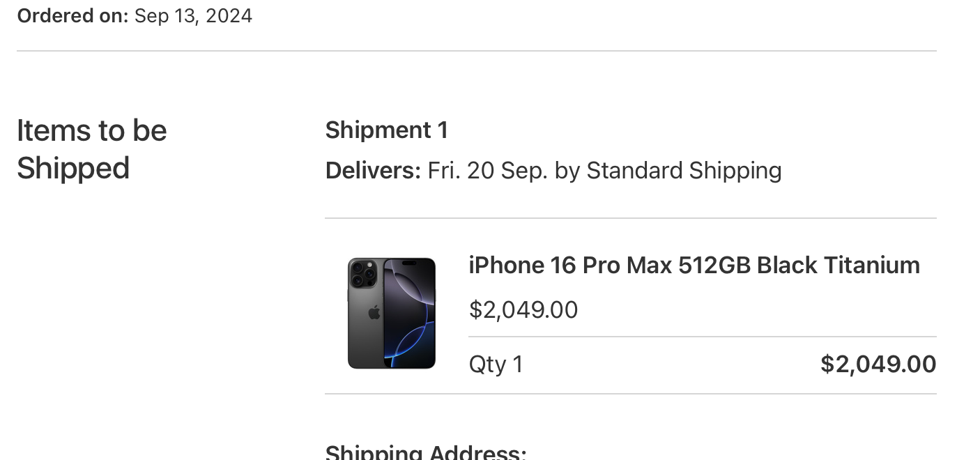Select the order date Sep 13, 2024
The image size is (980, 460).
(x=193, y=15)
